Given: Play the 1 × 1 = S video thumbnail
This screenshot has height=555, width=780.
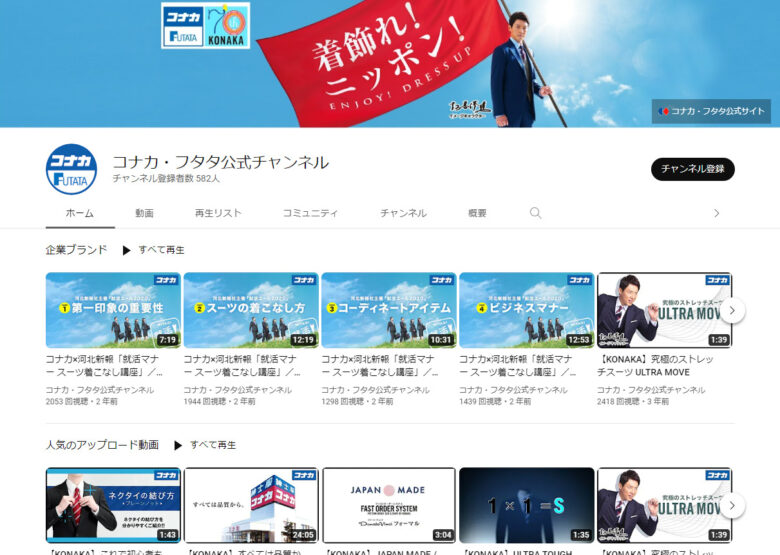Looking at the screenshot, I should 526,505.
